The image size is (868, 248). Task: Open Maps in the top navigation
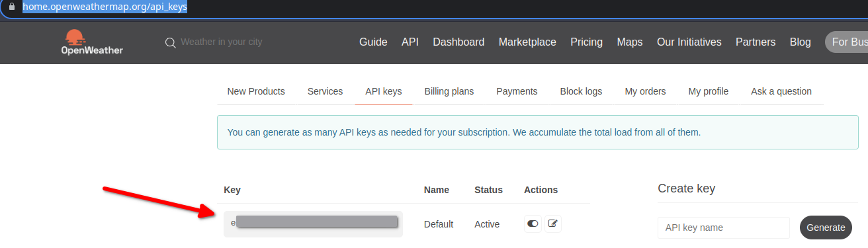pyautogui.click(x=630, y=42)
